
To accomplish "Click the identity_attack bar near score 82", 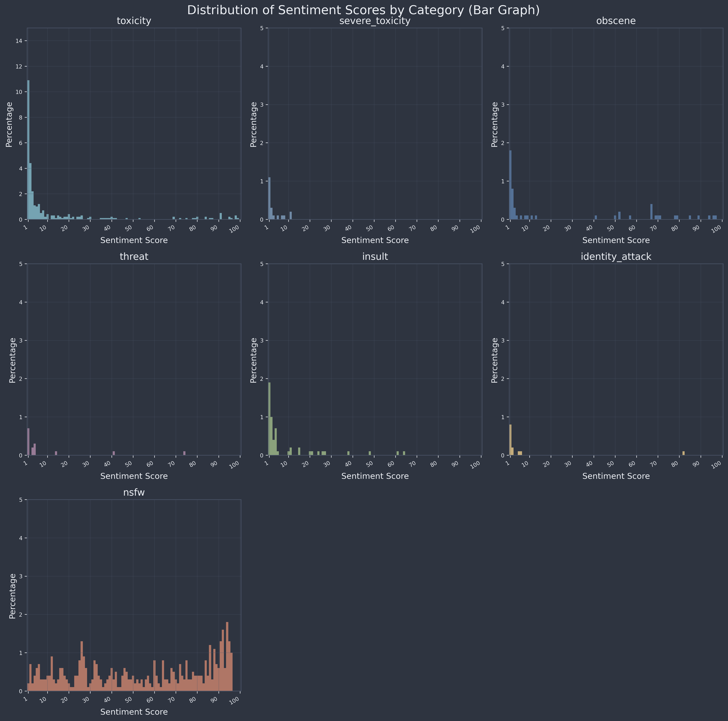I will pyautogui.click(x=683, y=453).
